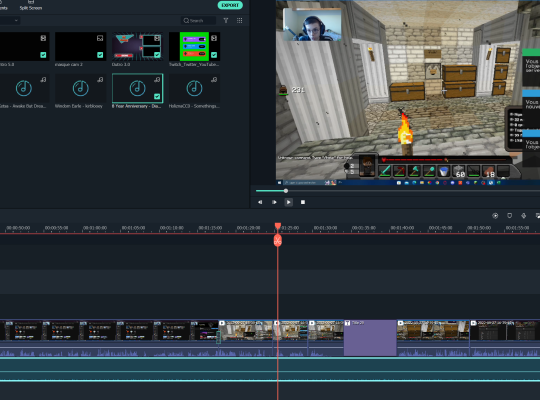Select the teal audio track clip

pyautogui.click(x=270, y=370)
